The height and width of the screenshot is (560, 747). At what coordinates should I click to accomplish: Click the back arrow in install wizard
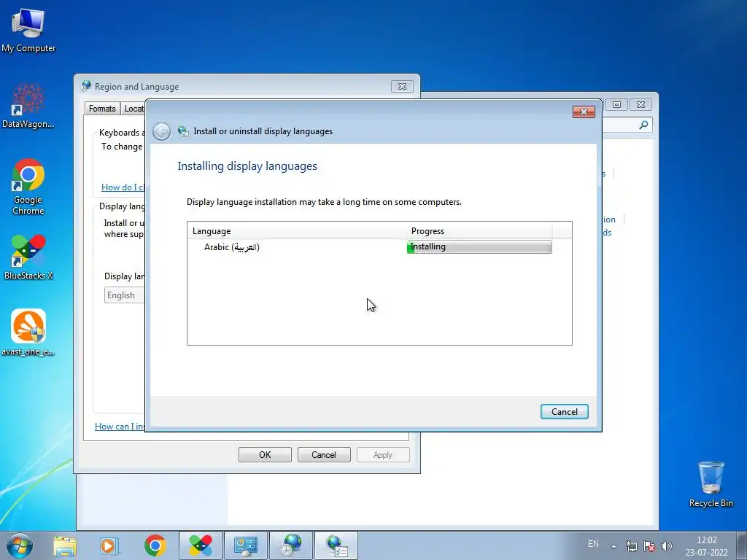coord(161,131)
